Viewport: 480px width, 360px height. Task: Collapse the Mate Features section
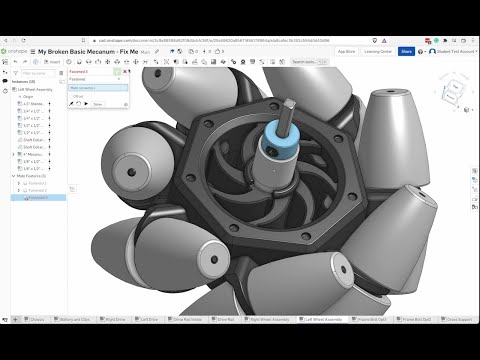coord(13,176)
